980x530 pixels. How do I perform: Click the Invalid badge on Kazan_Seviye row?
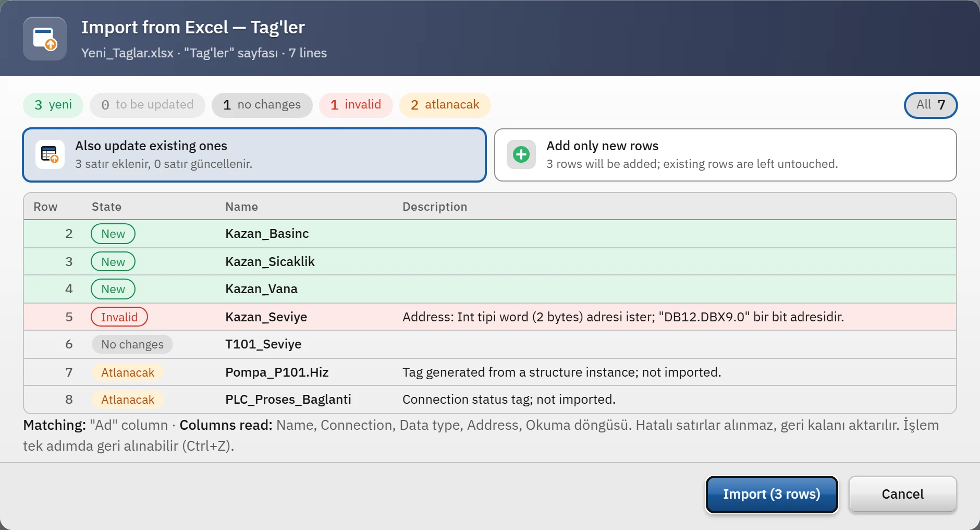[119, 317]
